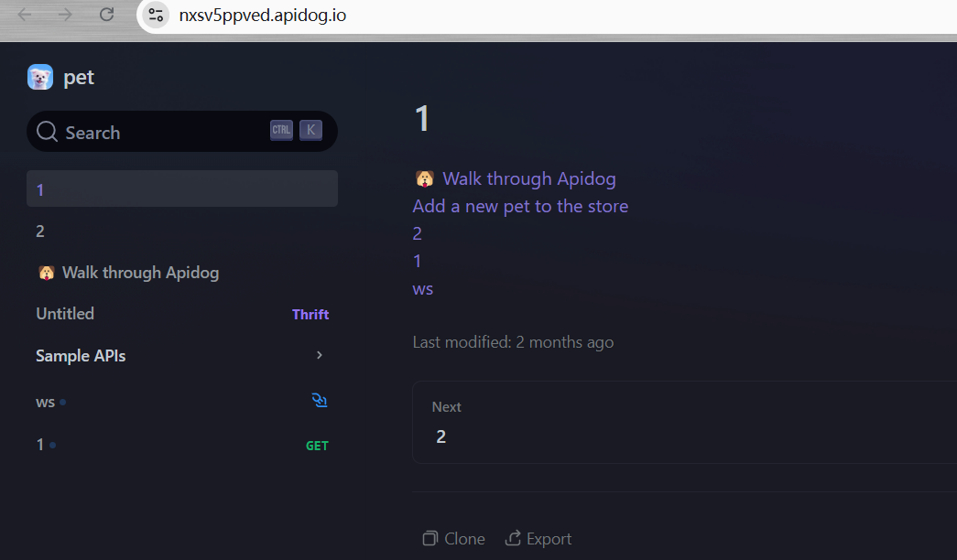Click the CTRL key badge in the search box
The width and height of the screenshot is (957, 560).
(281, 130)
